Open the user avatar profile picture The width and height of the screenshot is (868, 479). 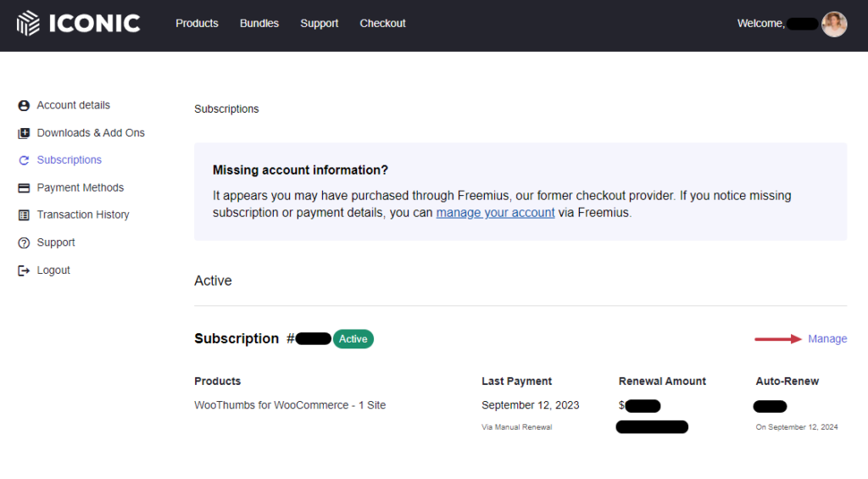[x=834, y=25]
